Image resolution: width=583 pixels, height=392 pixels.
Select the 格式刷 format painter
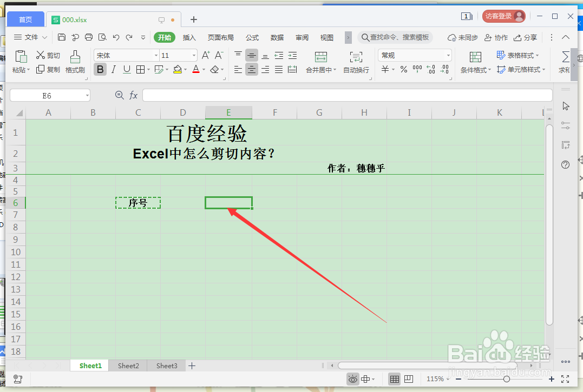75,62
